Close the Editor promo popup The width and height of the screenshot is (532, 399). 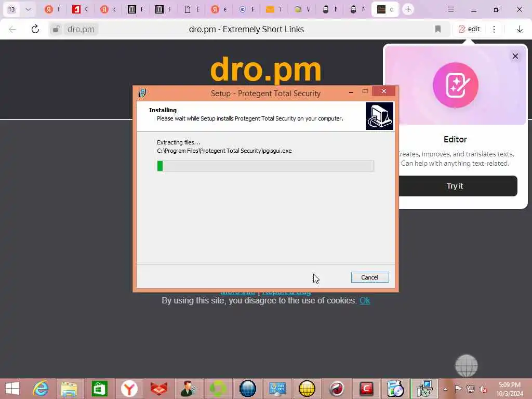coord(515,56)
